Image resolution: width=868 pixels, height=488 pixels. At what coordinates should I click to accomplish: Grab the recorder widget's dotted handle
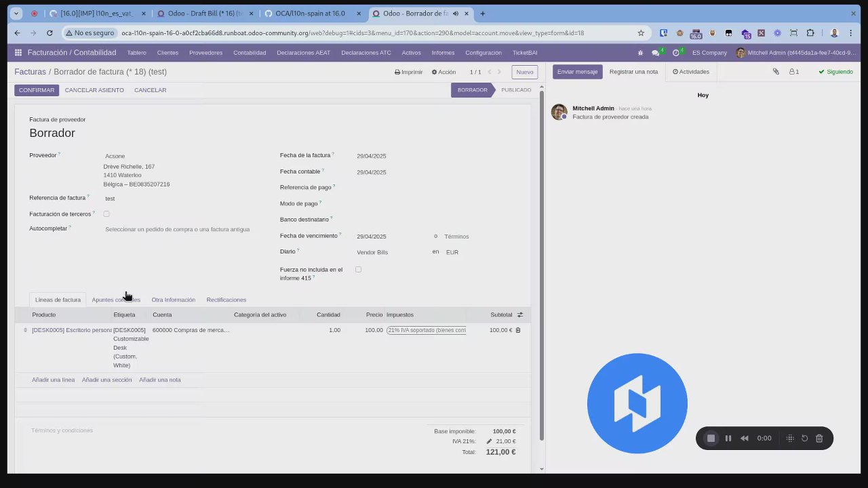[x=790, y=439]
